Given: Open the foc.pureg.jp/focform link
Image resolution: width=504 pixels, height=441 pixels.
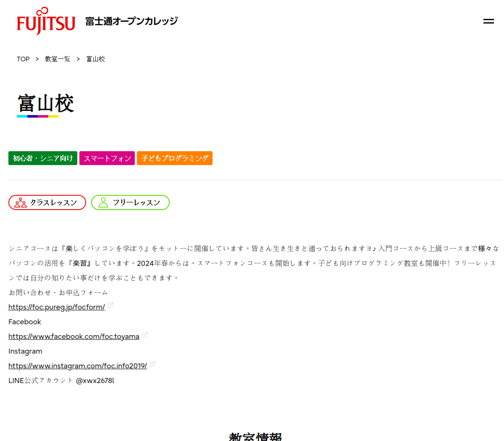Looking at the screenshot, I should tap(57, 307).
